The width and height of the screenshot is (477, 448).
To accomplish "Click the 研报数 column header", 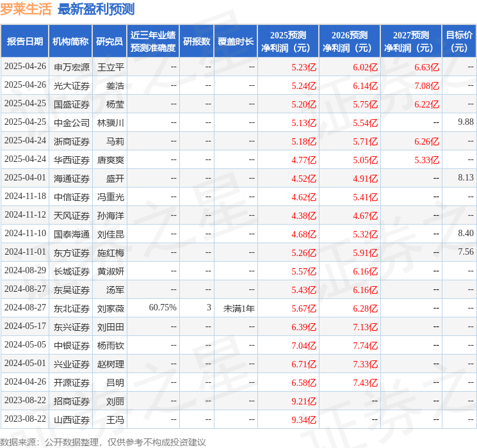I will tap(197, 42).
